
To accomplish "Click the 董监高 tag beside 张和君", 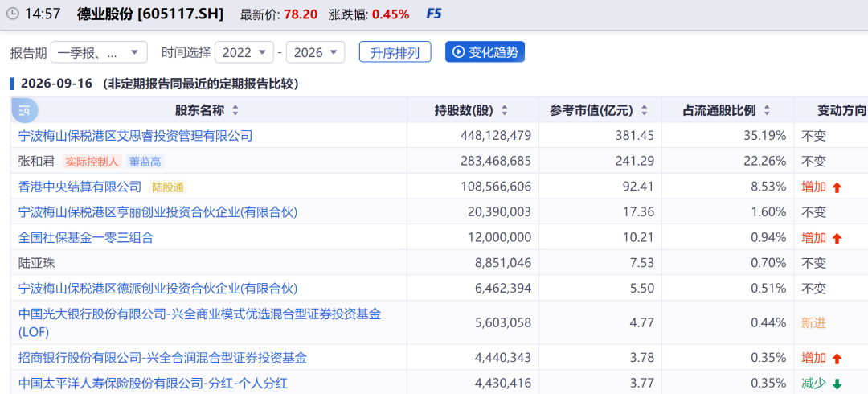I will [x=145, y=162].
